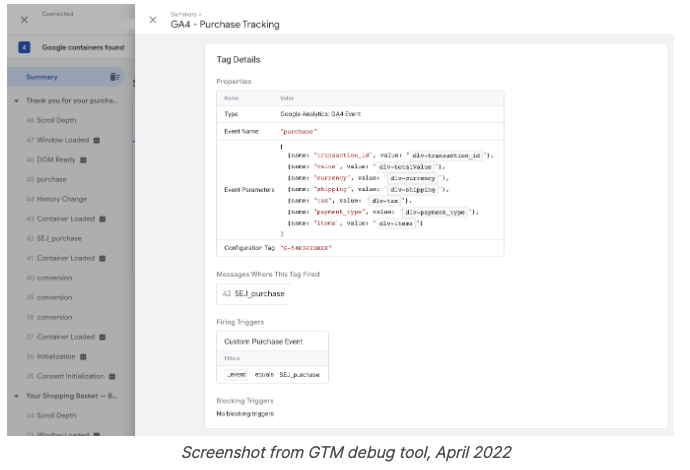The height and width of the screenshot is (470, 690).
Task: Click the dlv-items variable chip
Action: coord(396,224)
